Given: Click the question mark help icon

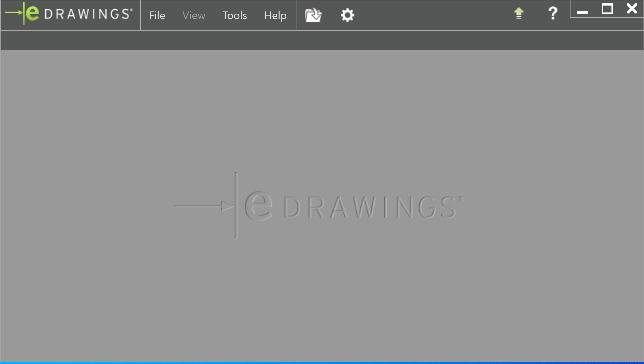Looking at the screenshot, I should (x=553, y=13).
